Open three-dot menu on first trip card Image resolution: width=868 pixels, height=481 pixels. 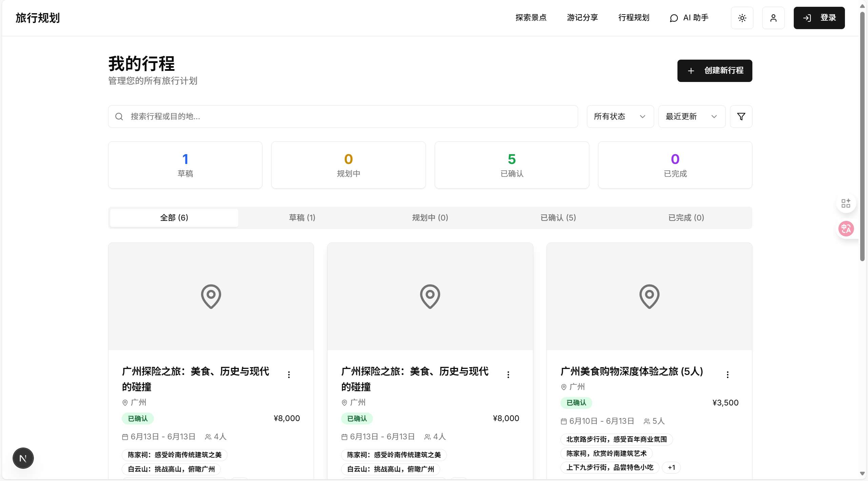289,374
